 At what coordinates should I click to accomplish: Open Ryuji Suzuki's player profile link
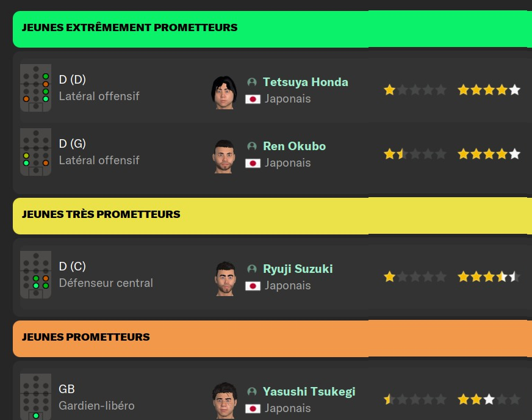(297, 269)
